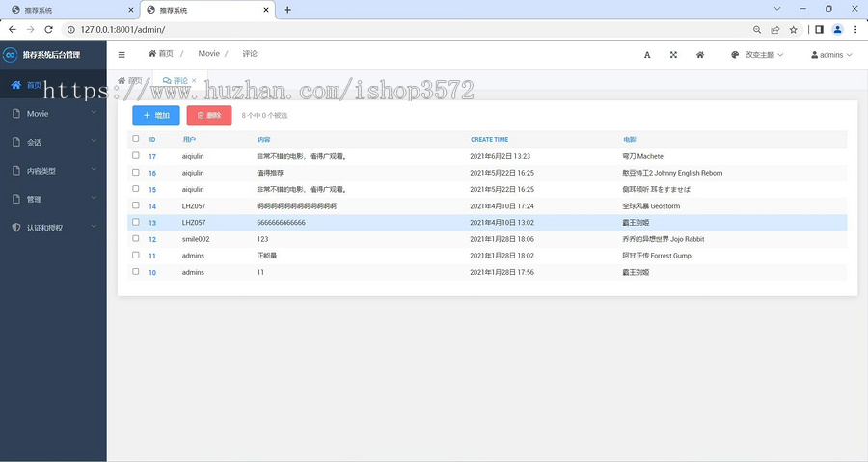
Task: Sort by the 电影 column header
Action: tap(630, 140)
